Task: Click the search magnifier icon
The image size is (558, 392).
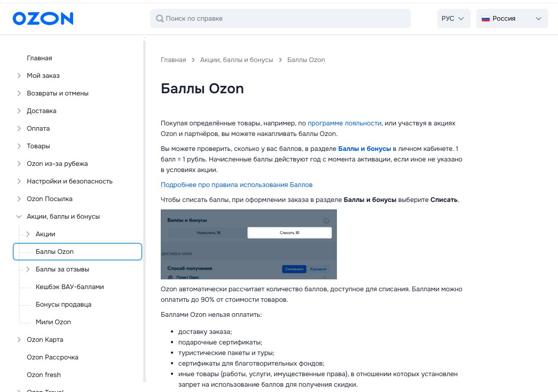Action: pyautogui.click(x=160, y=18)
